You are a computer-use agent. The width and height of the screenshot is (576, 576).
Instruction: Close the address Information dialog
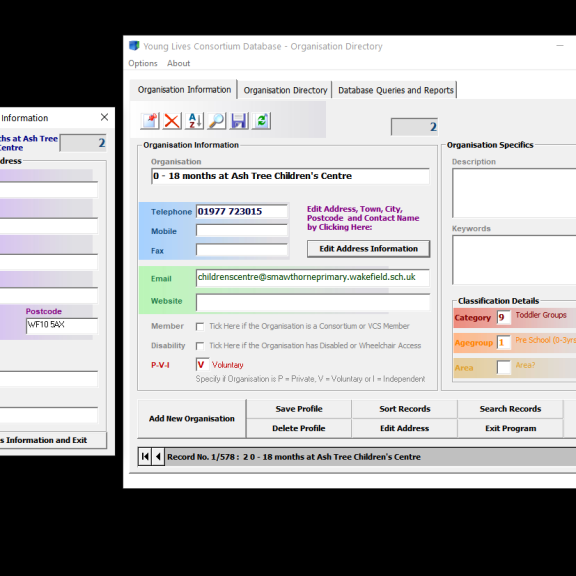point(104,117)
